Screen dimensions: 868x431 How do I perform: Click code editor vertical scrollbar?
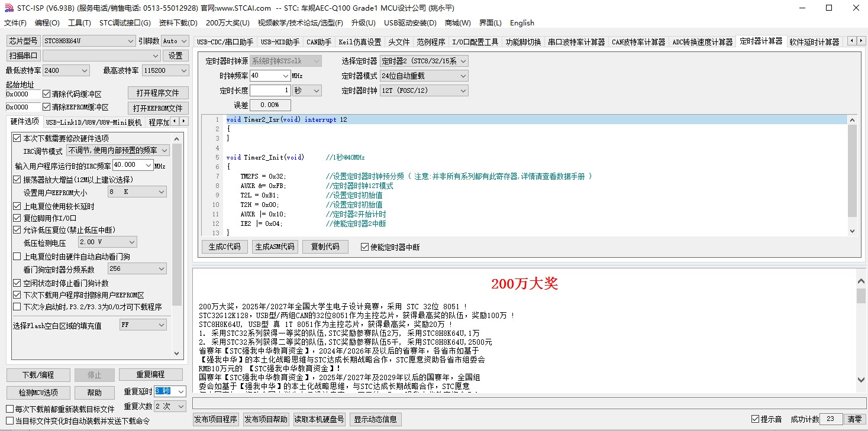coord(852,176)
